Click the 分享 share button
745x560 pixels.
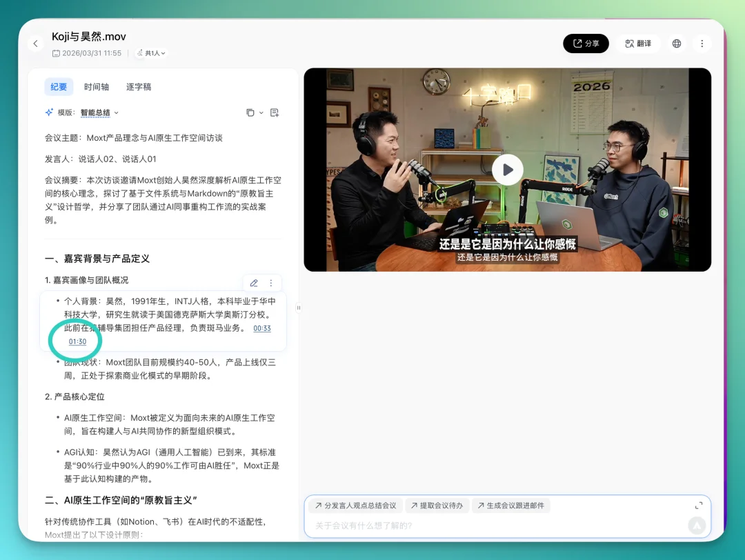[x=586, y=43]
